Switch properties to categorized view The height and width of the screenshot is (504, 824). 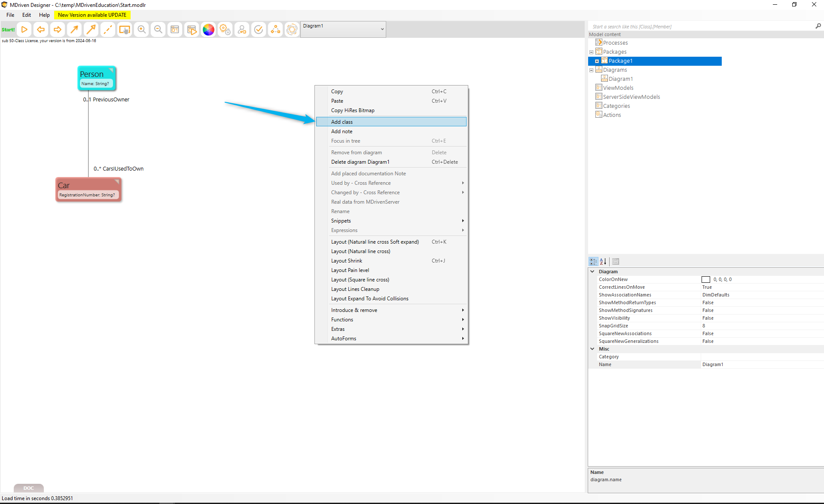tap(593, 261)
